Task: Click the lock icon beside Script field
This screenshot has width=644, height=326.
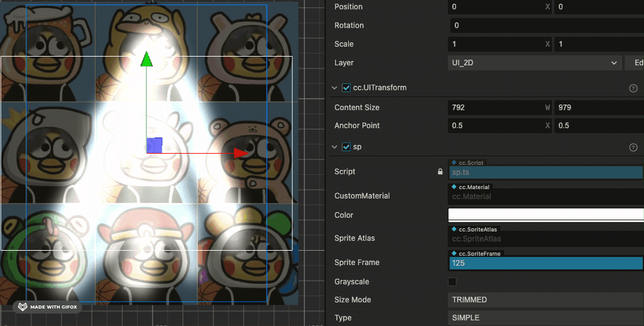Action: click(x=441, y=172)
